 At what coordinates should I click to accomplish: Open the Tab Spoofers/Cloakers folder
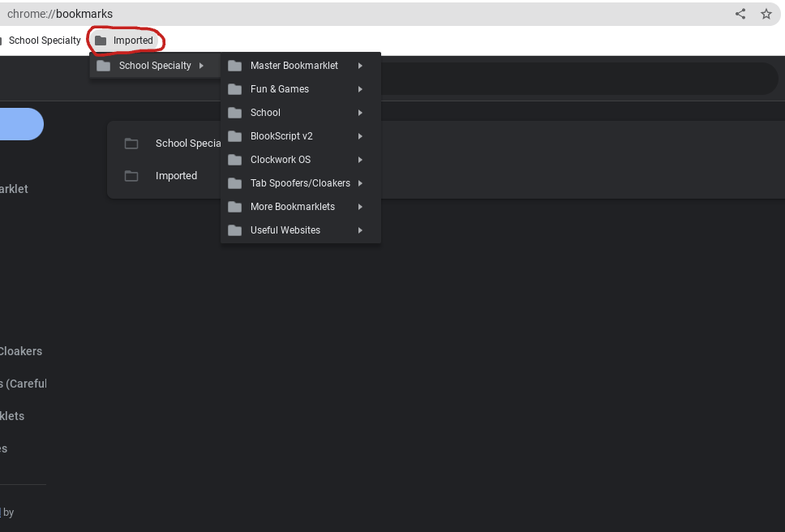pos(300,183)
